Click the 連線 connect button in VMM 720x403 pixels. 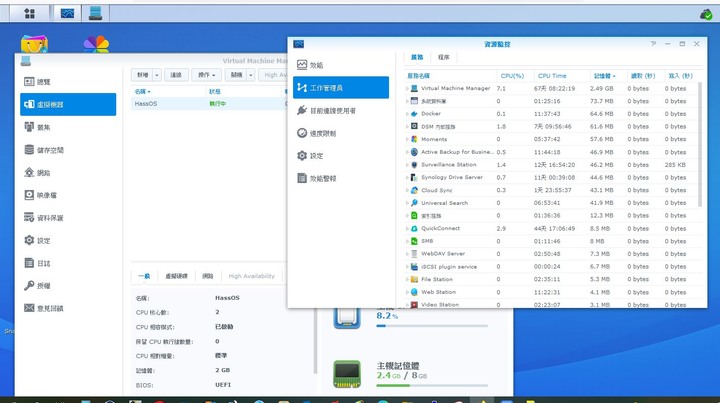176,75
